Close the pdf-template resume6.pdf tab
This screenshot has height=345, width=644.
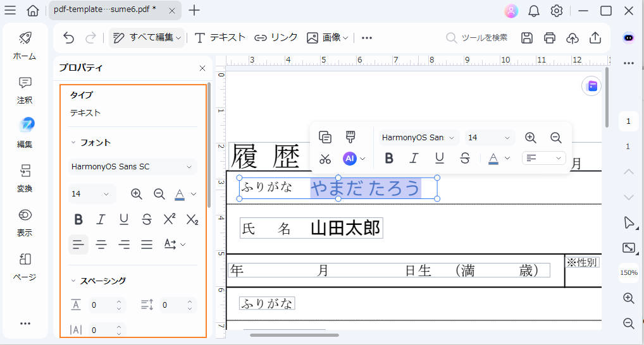point(172,11)
